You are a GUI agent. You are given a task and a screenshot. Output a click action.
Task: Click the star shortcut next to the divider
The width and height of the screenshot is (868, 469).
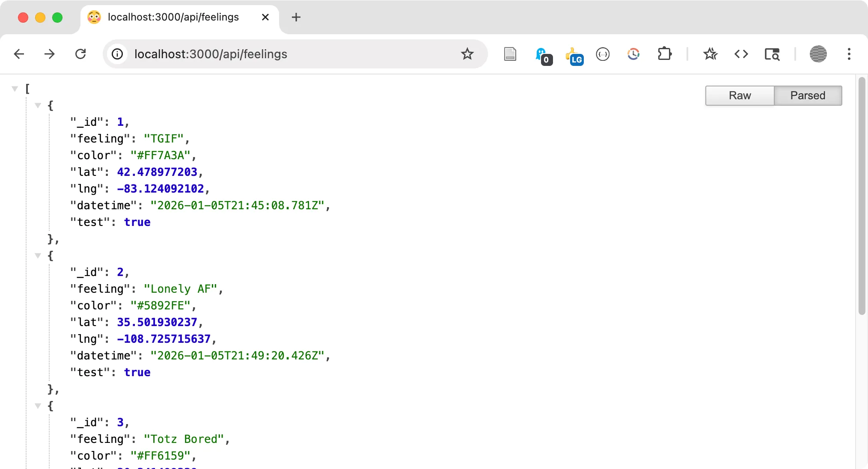coord(710,54)
